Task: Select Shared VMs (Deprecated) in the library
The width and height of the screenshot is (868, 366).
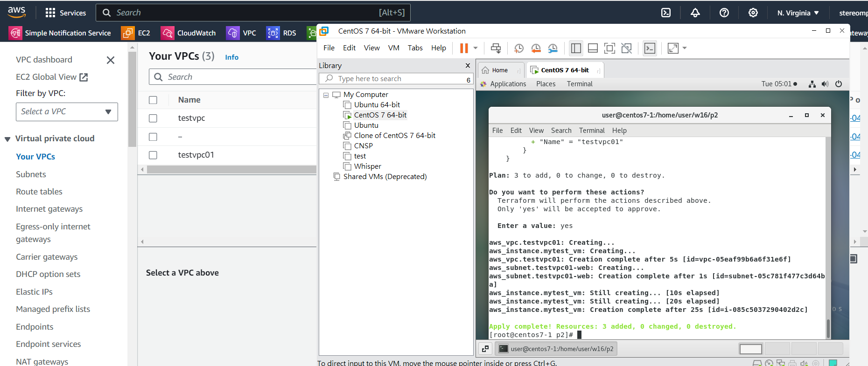Action: click(385, 177)
